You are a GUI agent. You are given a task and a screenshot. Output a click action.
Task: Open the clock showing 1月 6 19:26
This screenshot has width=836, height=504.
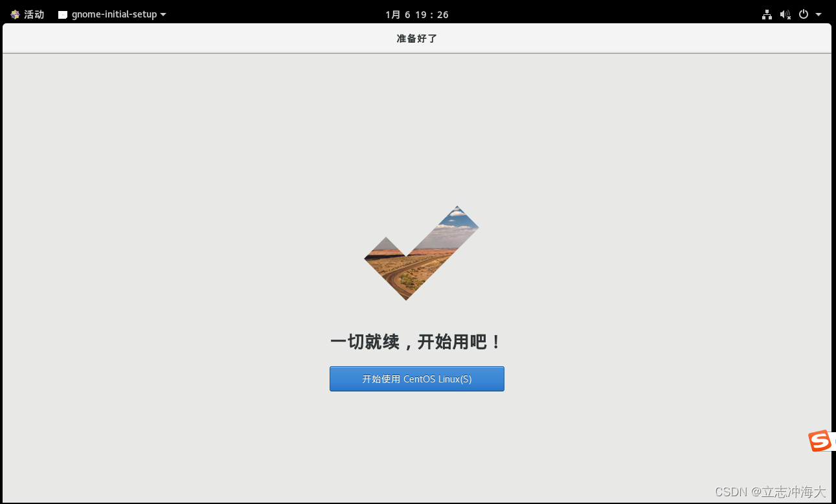pyautogui.click(x=417, y=14)
